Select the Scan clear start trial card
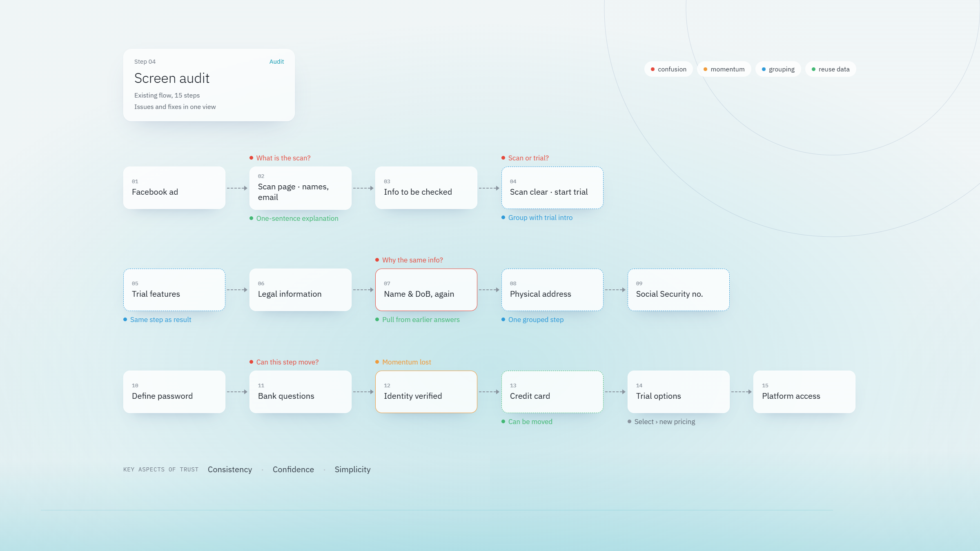980x551 pixels. [552, 188]
